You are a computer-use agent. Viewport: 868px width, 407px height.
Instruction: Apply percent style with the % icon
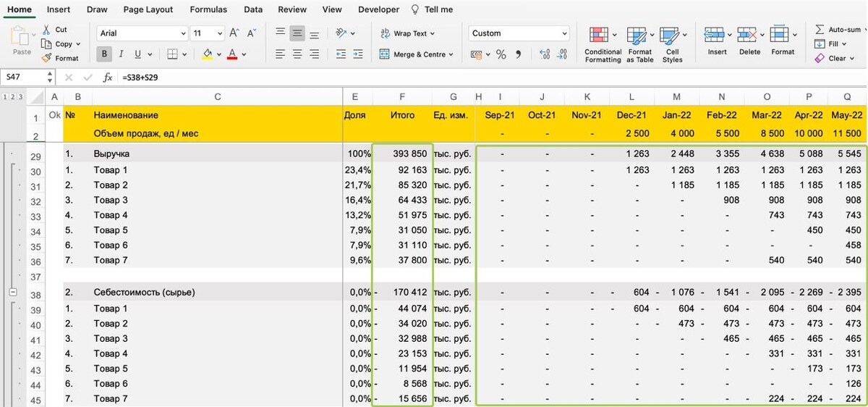tap(501, 54)
